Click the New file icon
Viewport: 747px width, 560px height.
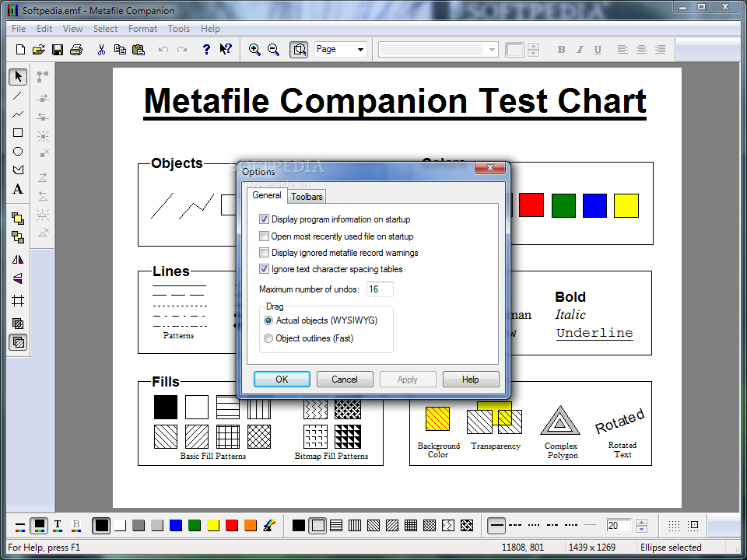[x=20, y=49]
